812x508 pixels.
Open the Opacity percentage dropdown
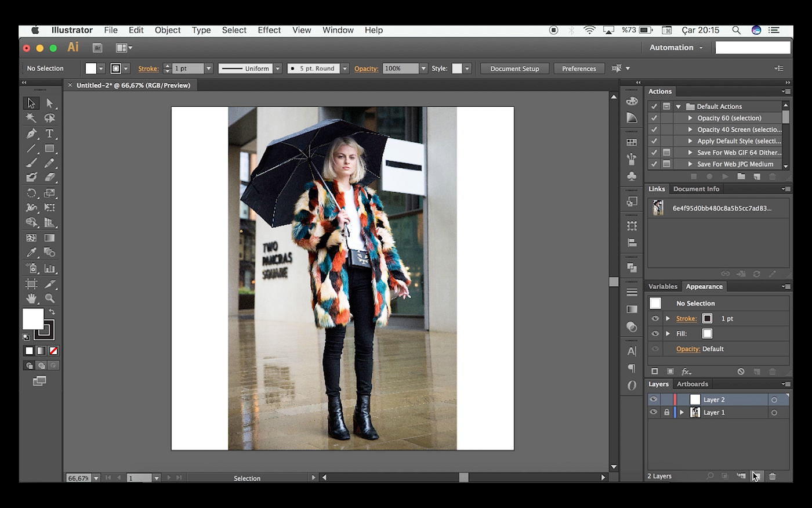click(x=423, y=69)
